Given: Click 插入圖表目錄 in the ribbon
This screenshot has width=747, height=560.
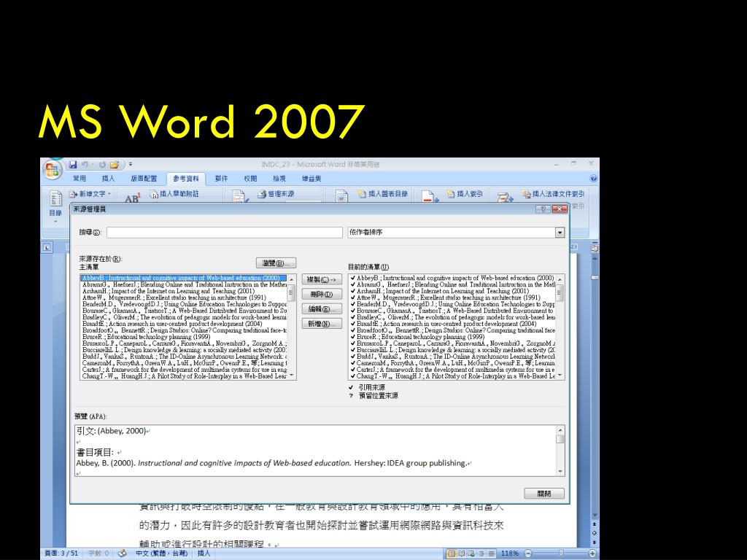Looking at the screenshot, I should click(383, 194).
